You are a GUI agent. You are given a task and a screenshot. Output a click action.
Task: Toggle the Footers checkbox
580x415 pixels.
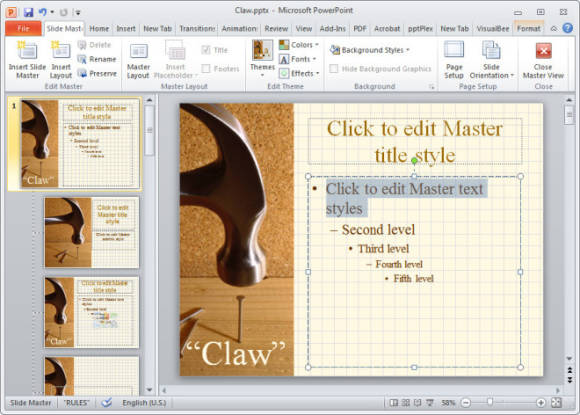(206, 68)
